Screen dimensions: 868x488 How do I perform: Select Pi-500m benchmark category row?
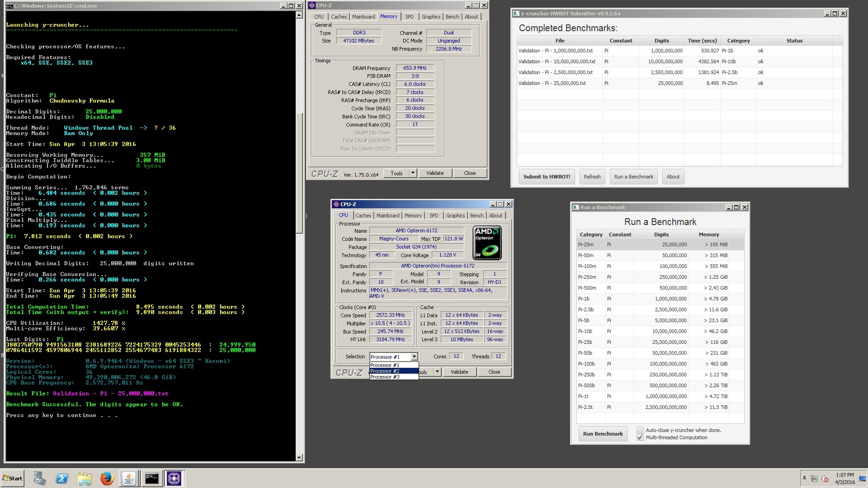(660, 288)
